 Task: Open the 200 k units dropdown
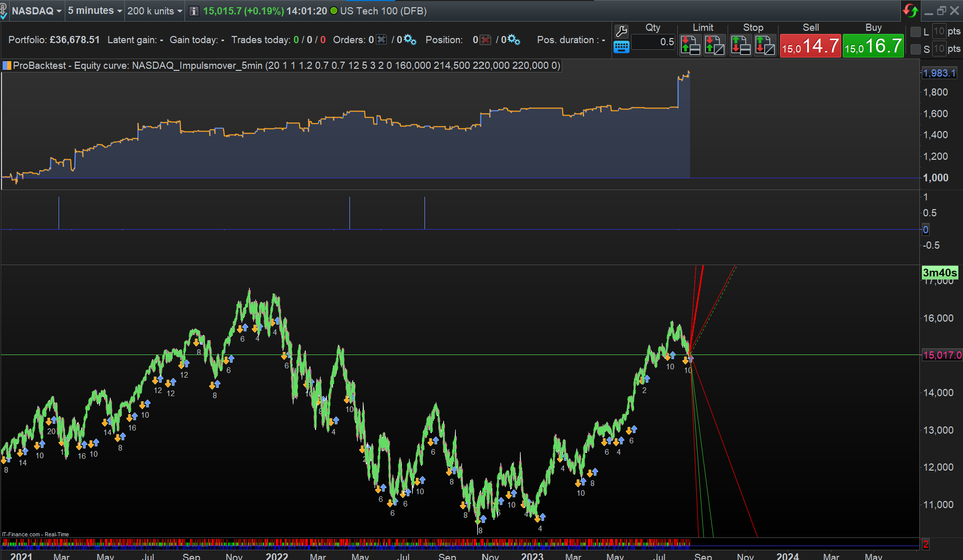[x=155, y=11]
